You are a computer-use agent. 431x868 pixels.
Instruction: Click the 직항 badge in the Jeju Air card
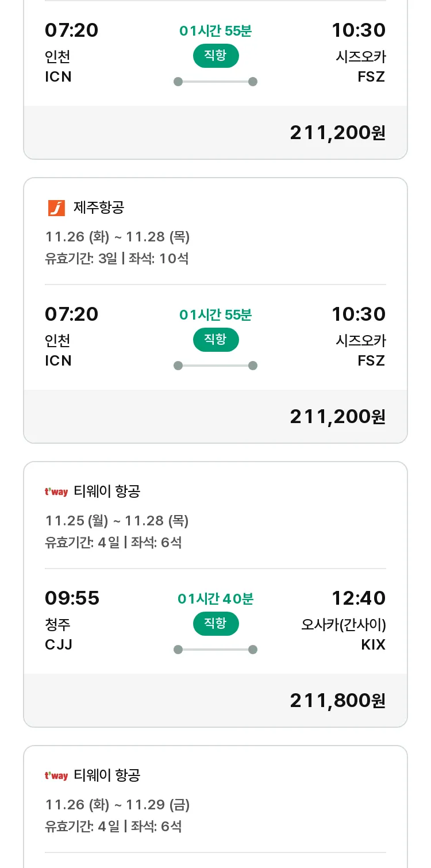click(x=215, y=340)
